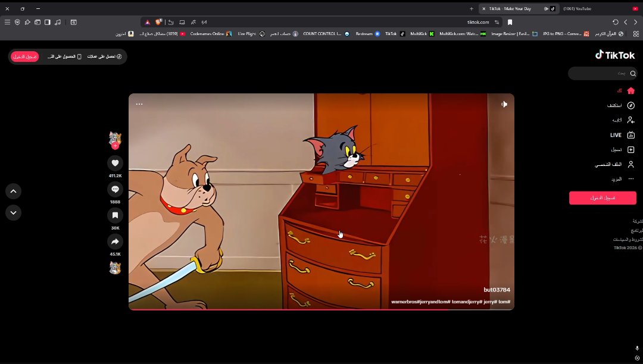Image resolution: width=643 pixels, height=364 pixels.
Task: Click the Get Coins pill button
Action: tap(104, 57)
